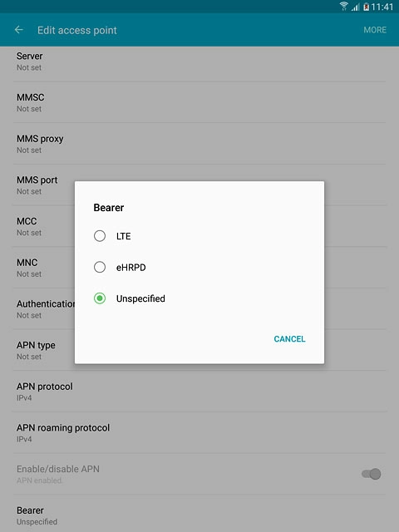Tap the Wi-Fi status icon
The height and width of the screenshot is (532, 399).
(x=343, y=6)
